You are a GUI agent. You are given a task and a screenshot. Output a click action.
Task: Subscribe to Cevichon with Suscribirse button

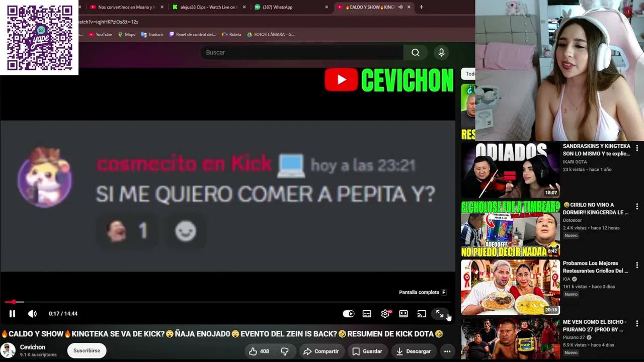87,350
